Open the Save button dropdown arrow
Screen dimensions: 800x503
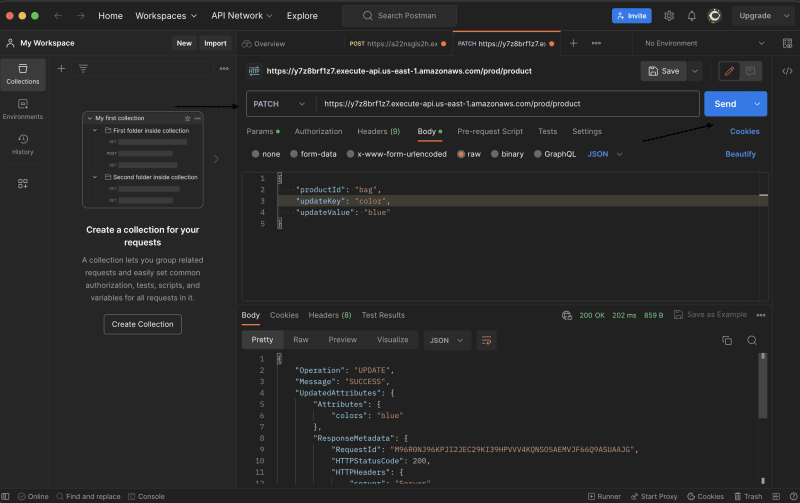pyautogui.click(x=695, y=71)
